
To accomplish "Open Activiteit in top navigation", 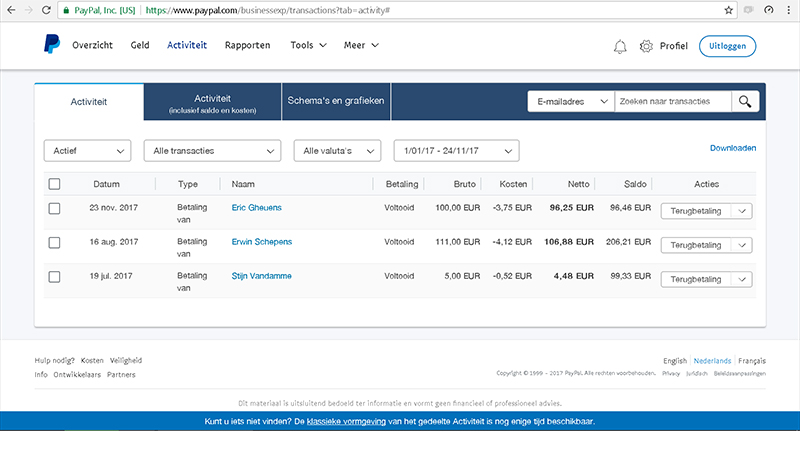I will pos(187,45).
